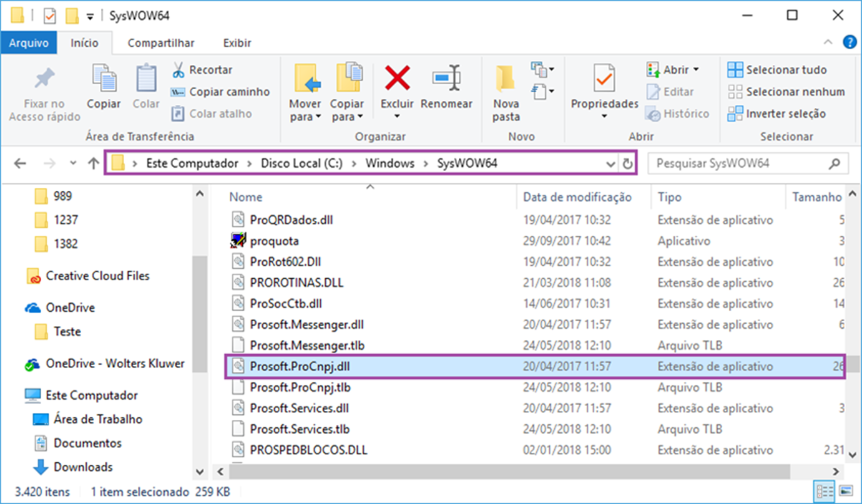This screenshot has width=862, height=504.
Task: Click Windows in the address path
Action: point(390,163)
